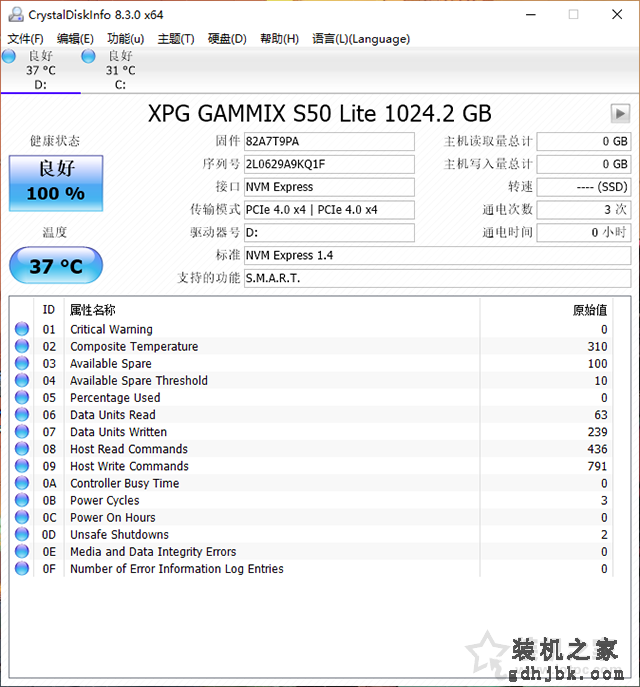Click the blue health circle for drive C:
640x687 pixels.
[88, 57]
